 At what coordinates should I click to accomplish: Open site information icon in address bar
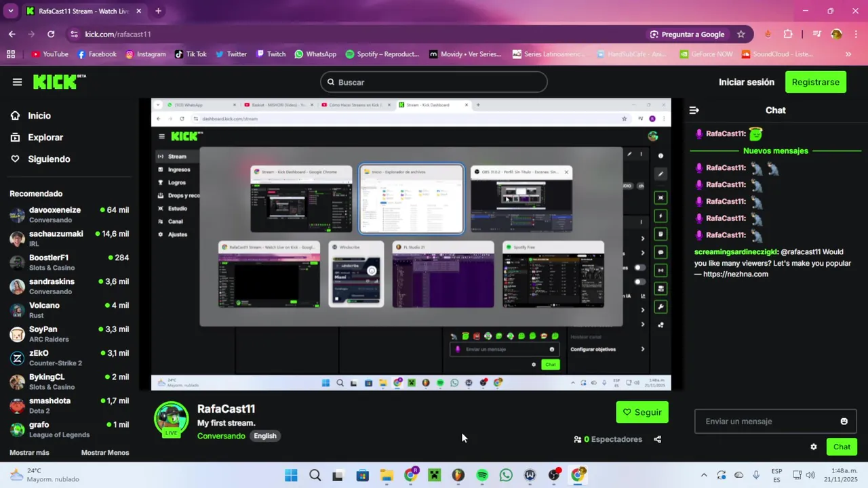coord(73,34)
